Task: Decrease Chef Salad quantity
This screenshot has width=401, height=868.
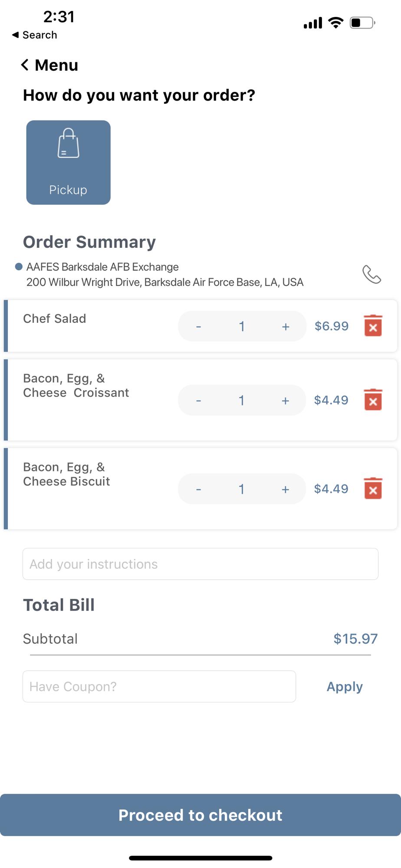Action: coord(199,326)
